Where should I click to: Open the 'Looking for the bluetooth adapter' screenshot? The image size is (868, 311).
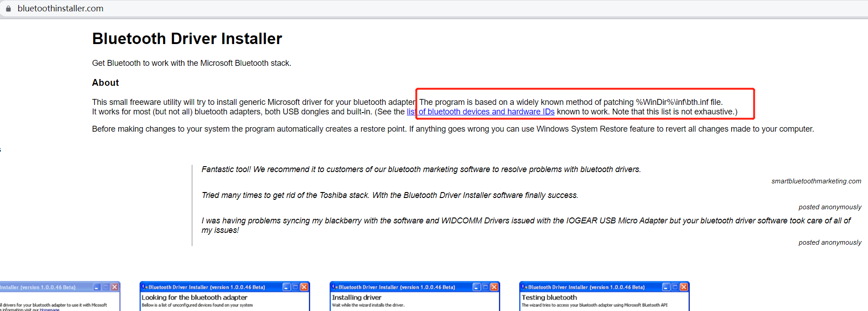tap(225, 296)
